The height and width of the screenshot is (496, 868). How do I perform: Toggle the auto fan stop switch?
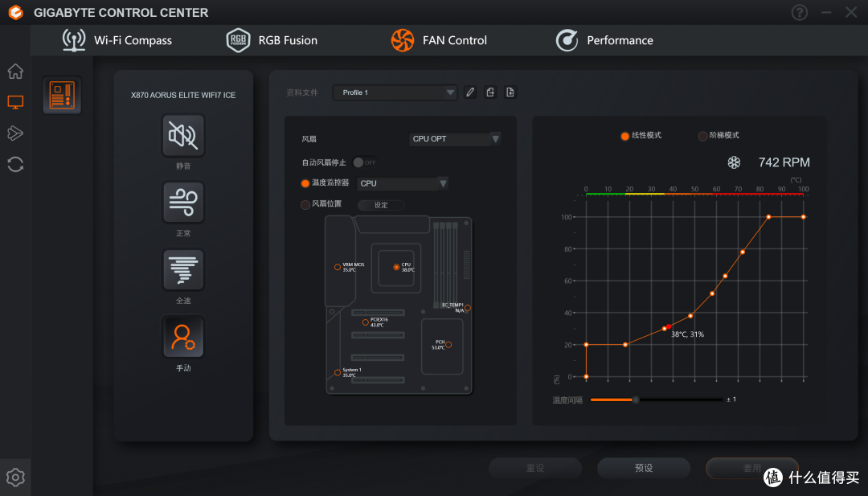[x=365, y=162]
